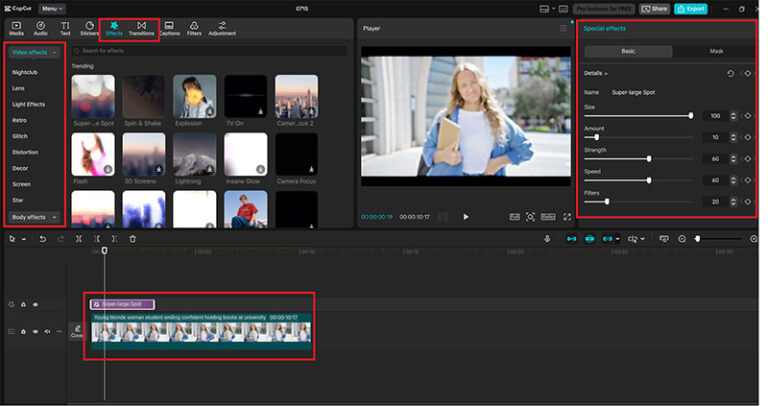The height and width of the screenshot is (406, 768).
Task: Adjust the Filters slider
Action: click(x=638, y=202)
